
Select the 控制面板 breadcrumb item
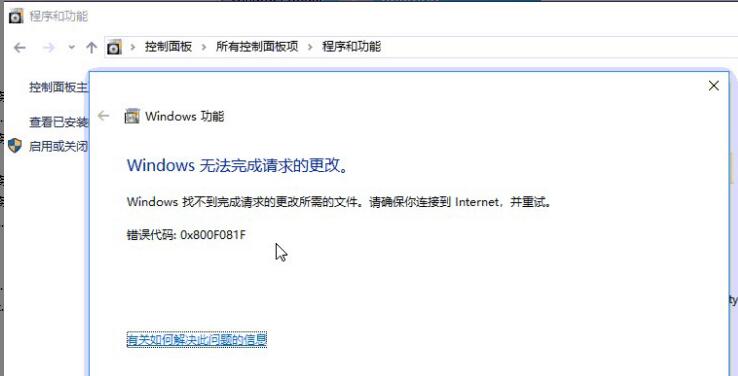(x=168, y=47)
